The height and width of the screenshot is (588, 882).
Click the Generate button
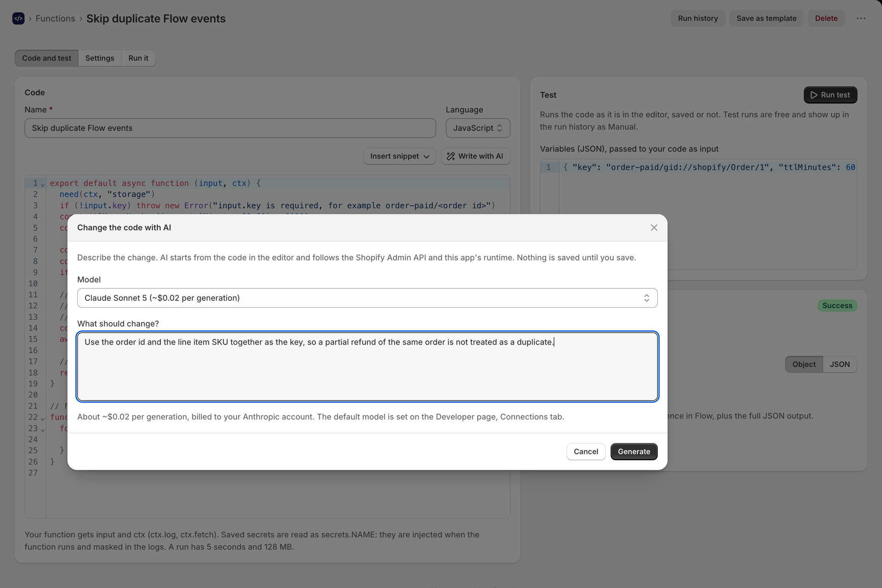tap(633, 452)
